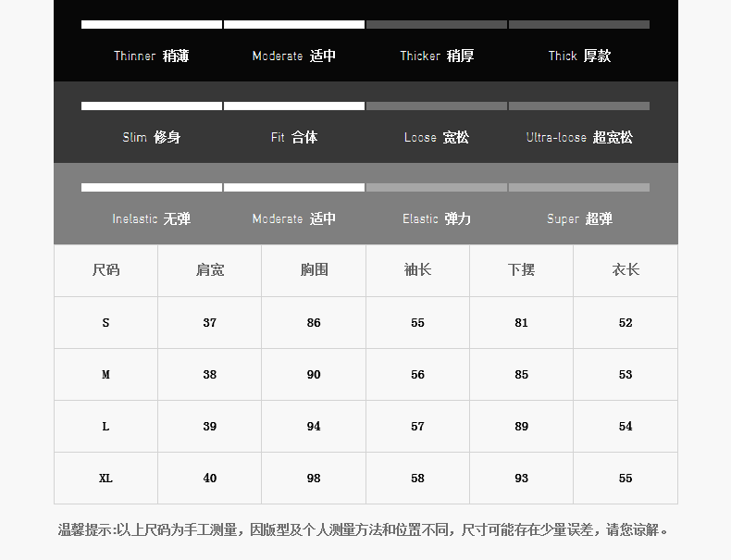This screenshot has height=560, width=731.
Task: Click the gray bar segment above 'Ultra-loose'
Action: 579,106
